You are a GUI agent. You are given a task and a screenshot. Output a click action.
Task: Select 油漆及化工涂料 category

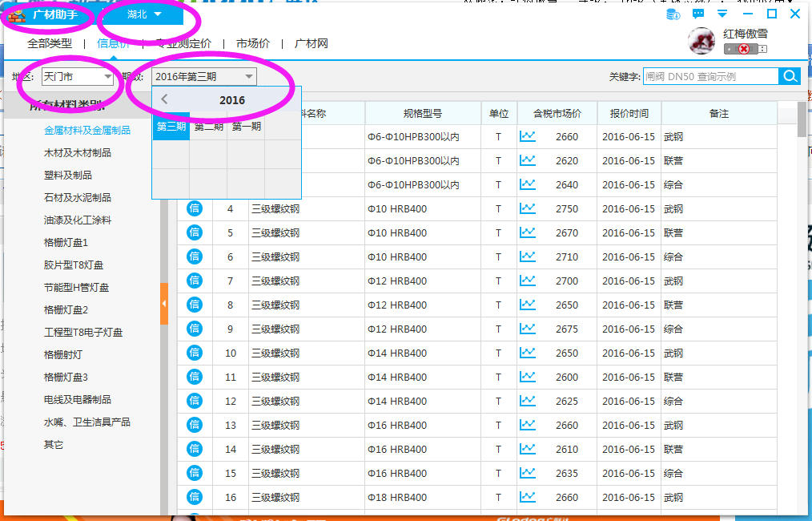click(77, 220)
